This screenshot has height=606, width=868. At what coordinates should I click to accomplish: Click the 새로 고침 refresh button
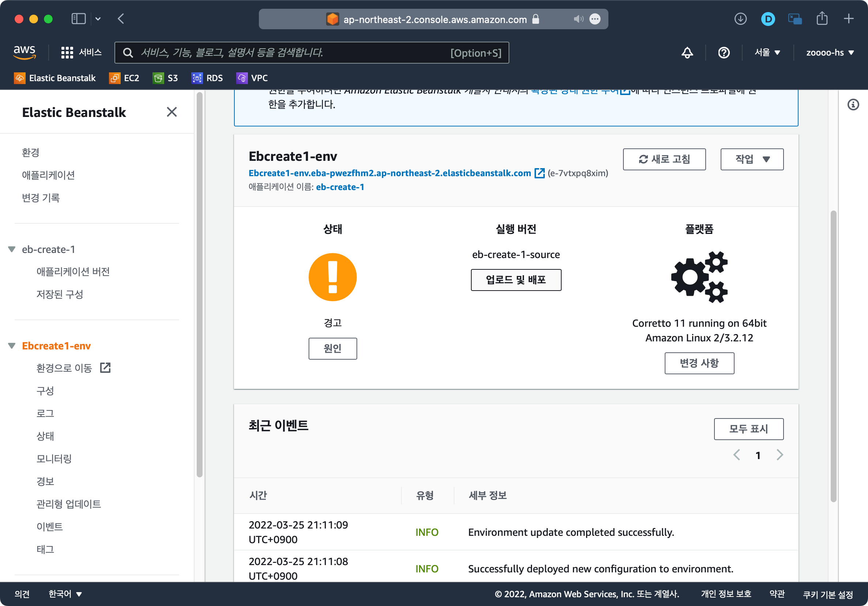click(664, 159)
